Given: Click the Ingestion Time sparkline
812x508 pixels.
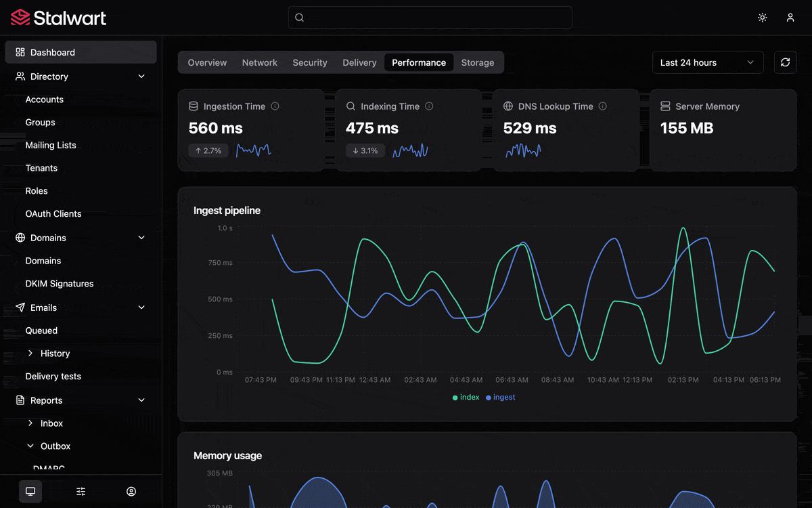Looking at the screenshot, I should coord(254,150).
